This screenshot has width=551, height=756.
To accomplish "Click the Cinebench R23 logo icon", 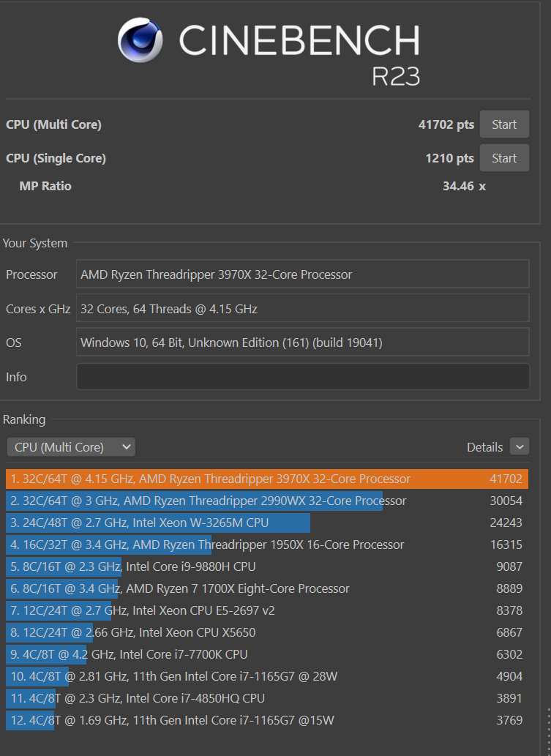I will (139, 40).
